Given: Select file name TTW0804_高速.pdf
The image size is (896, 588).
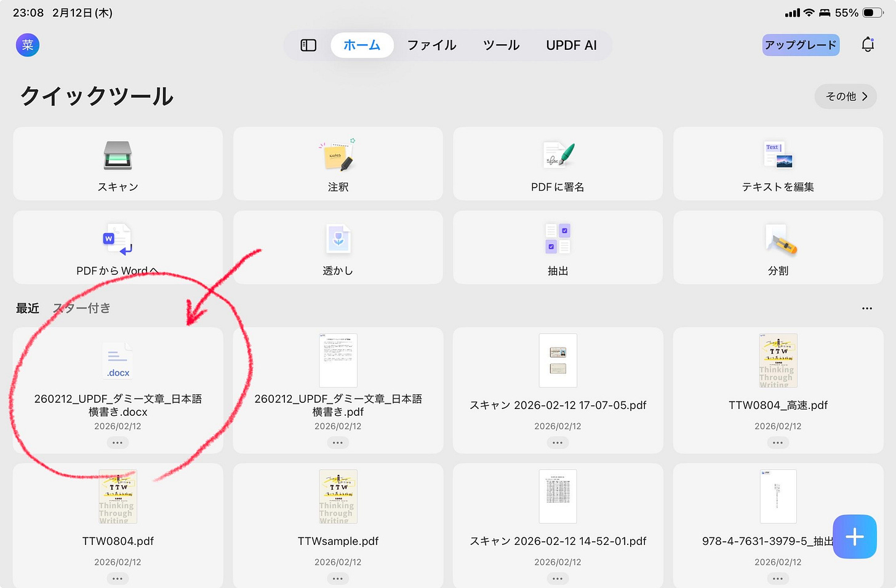Looking at the screenshot, I should click(778, 405).
